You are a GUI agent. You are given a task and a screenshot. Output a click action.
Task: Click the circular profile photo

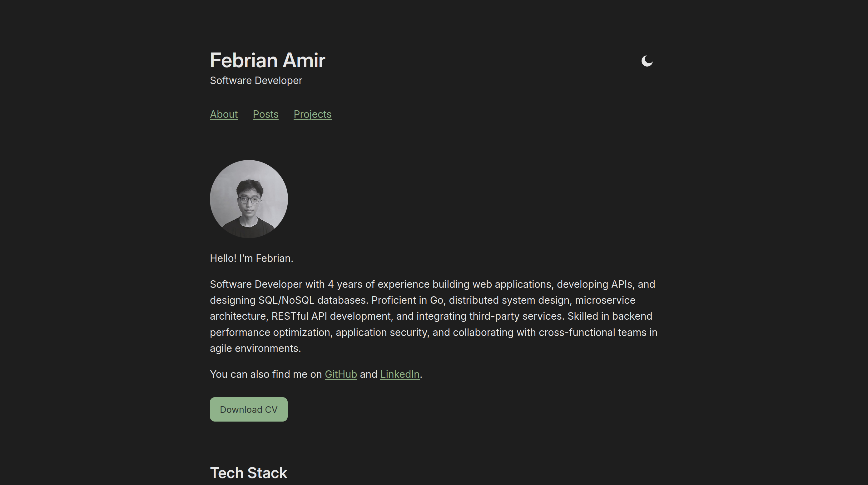[249, 199]
